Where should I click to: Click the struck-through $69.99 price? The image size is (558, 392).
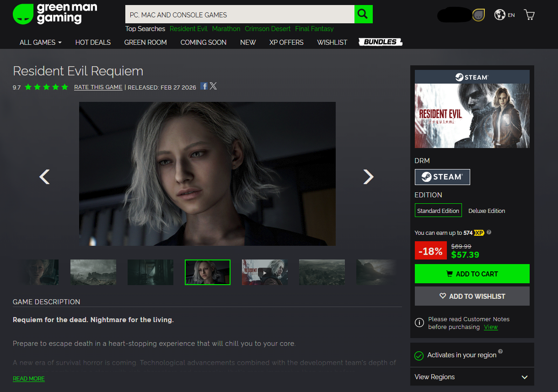click(461, 246)
